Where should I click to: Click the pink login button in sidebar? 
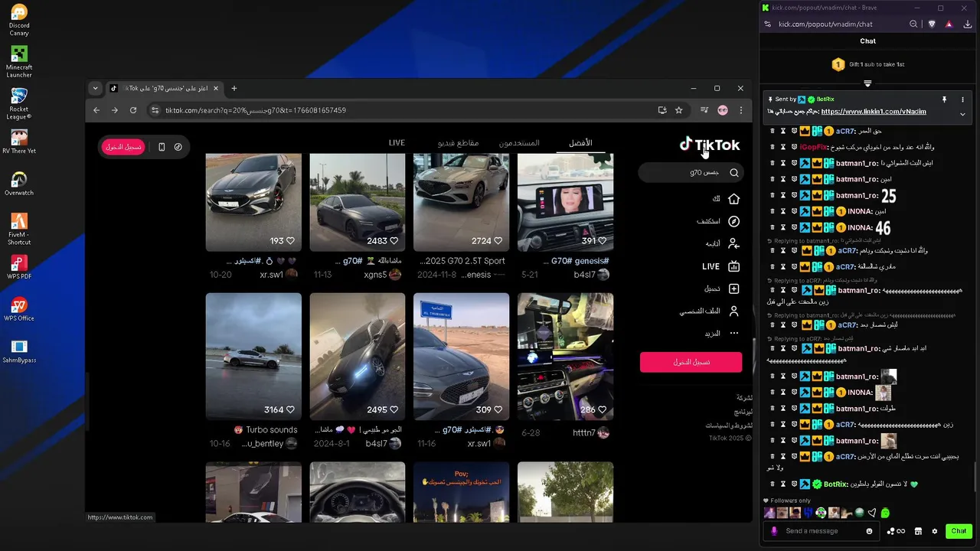[691, 362]
